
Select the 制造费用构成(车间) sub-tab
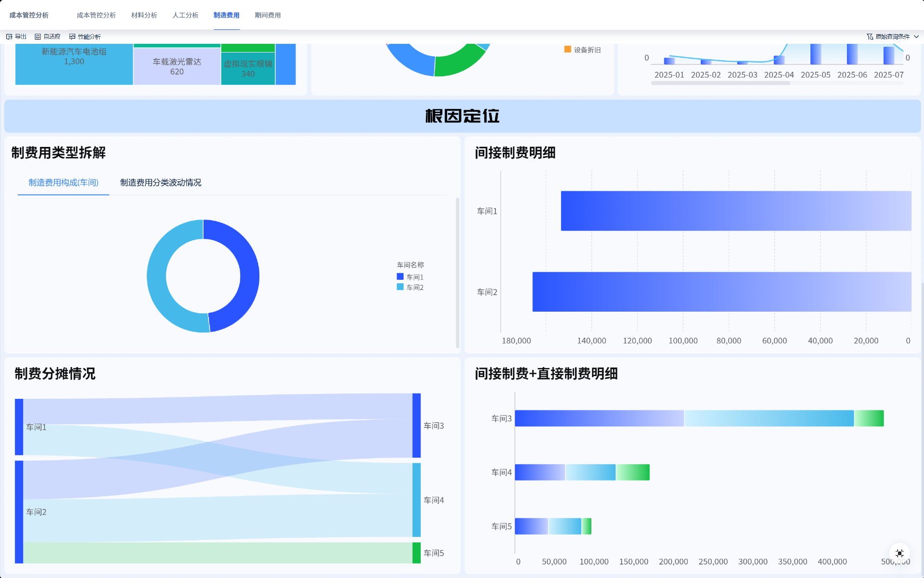click(x=64, y=183)
